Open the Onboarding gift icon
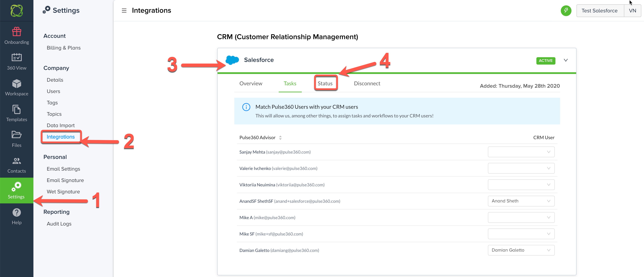The width and height of the screenshot is (644, 277). click(x=17, y=32)
